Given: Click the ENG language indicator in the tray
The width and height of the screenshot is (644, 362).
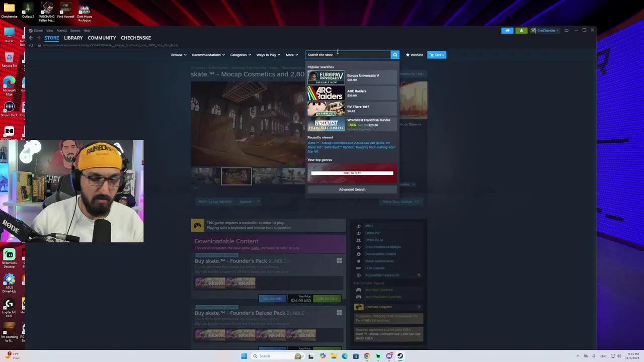Looking at the screenshot, I should pyautogui.click(x=603, y=356).
